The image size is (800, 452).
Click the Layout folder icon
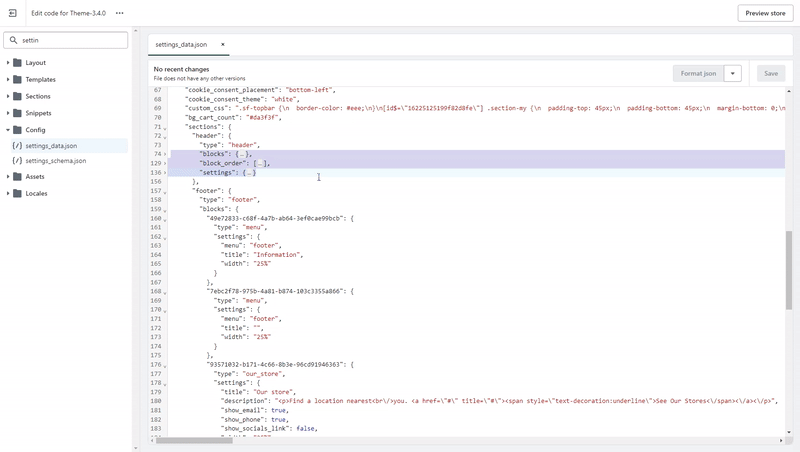pos(17,62)
